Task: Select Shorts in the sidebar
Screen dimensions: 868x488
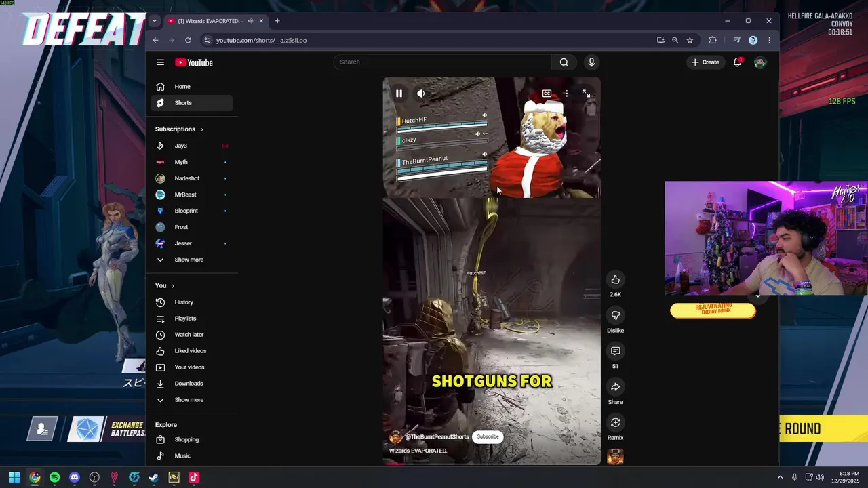Action: [192, 103]
